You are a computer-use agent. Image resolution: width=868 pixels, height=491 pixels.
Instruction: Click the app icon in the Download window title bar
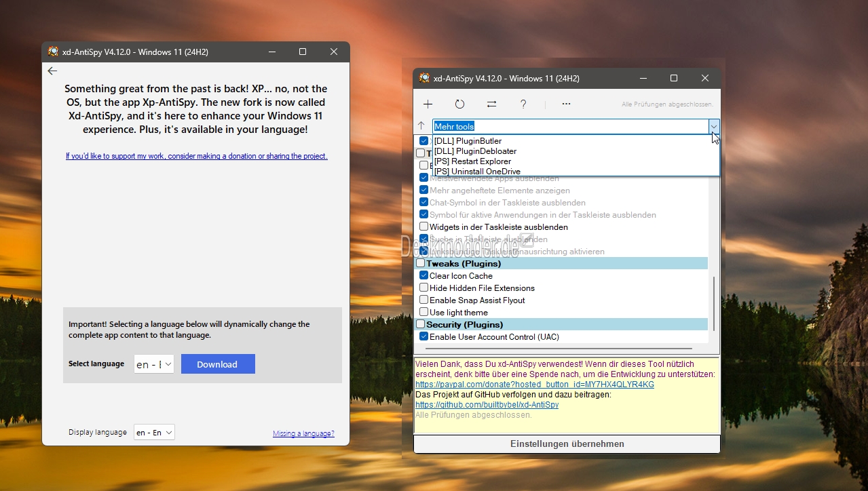[53, 52]
